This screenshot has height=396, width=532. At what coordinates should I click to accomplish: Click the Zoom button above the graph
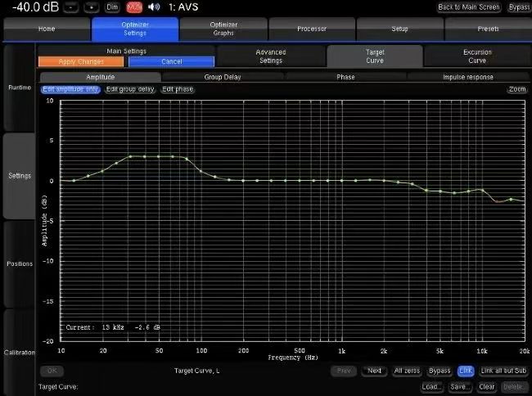point(516,89)
